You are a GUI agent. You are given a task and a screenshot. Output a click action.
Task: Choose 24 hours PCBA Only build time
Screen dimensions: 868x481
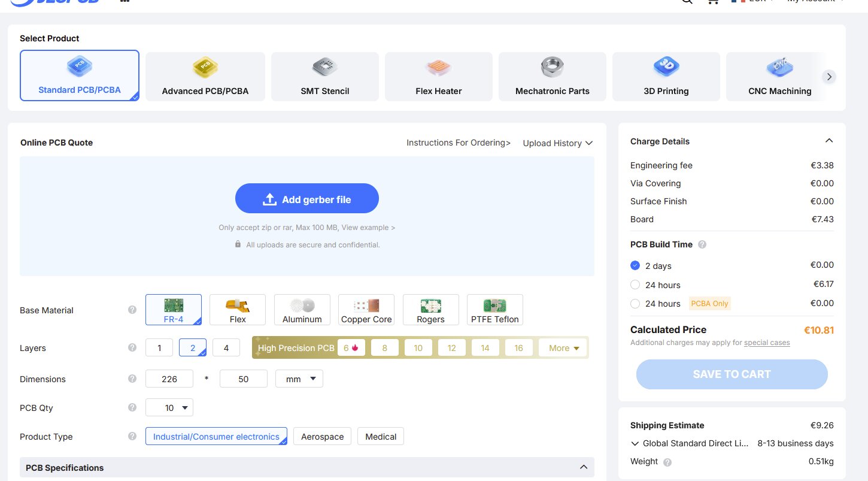click(635, 304)
